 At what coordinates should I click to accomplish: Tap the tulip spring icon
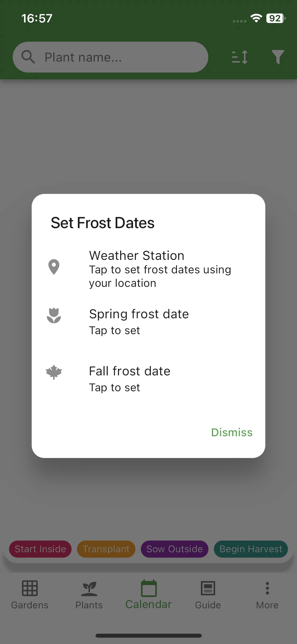click(54, 315)
